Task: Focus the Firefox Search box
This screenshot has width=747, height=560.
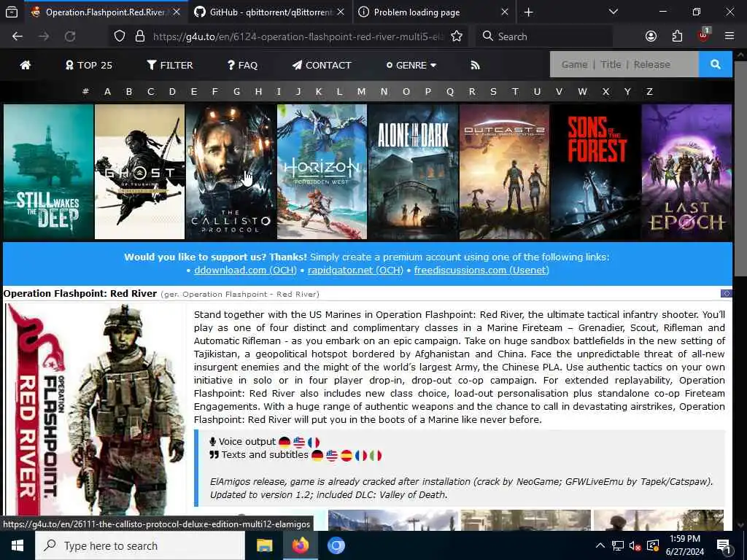Action: point(543,36)
